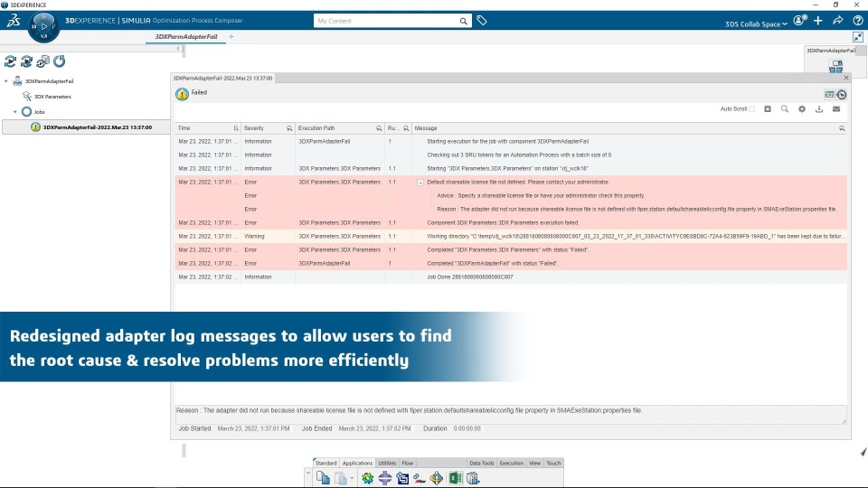The width and height of the screenshot is (868, 488).
Task: Collapse the 3DXParmAdapterFail tree node
Action: point(6,81)
